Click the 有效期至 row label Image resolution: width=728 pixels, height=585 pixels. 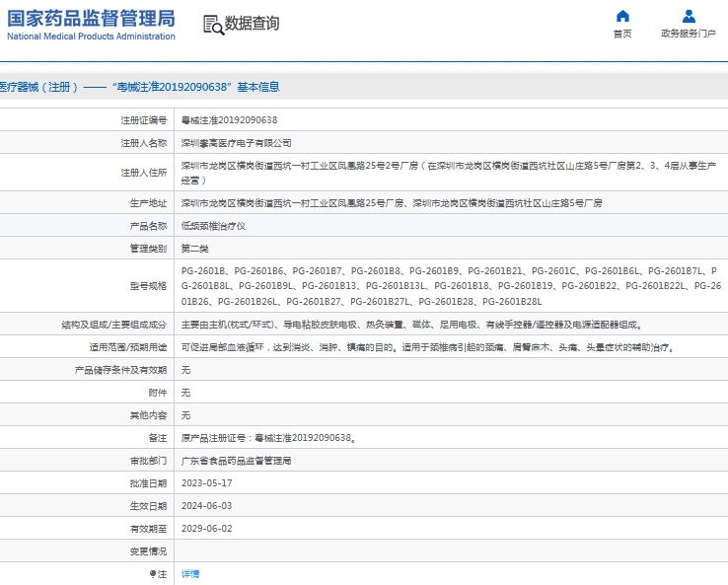[148, 529]
